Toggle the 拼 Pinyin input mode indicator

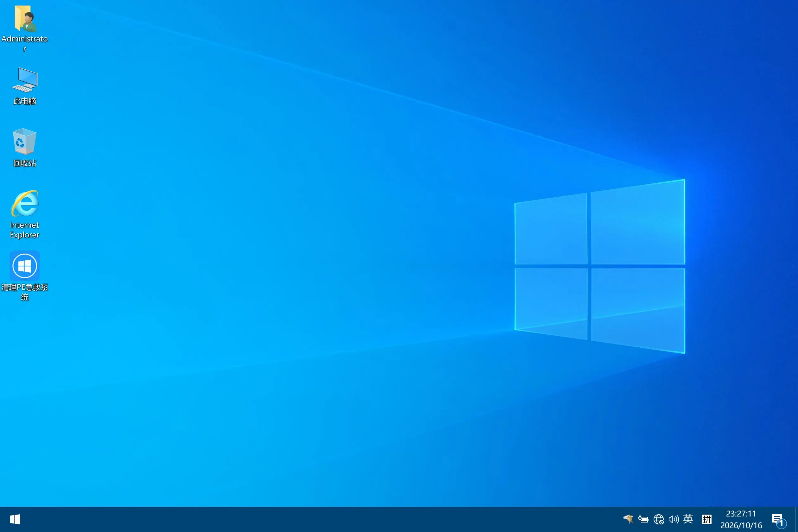(x=707, y=519)
